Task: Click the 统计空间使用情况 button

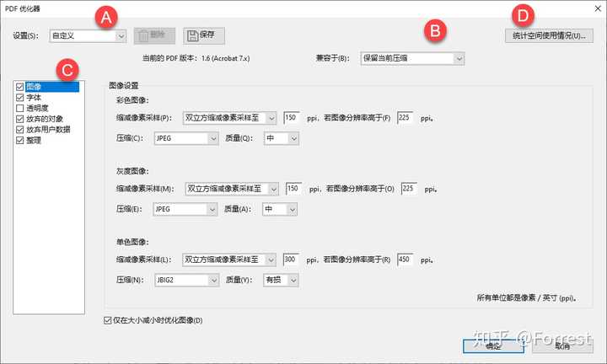Action: click(549, 35)
